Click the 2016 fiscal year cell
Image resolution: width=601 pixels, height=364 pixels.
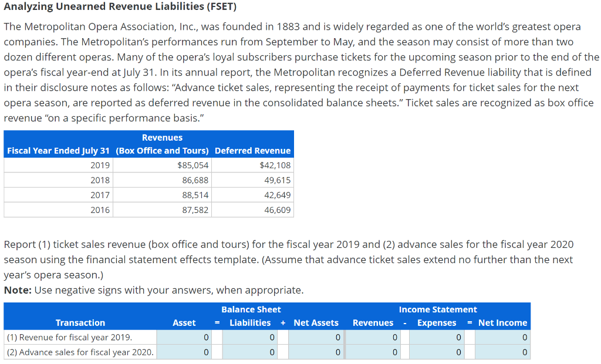[x=59, y=210]
